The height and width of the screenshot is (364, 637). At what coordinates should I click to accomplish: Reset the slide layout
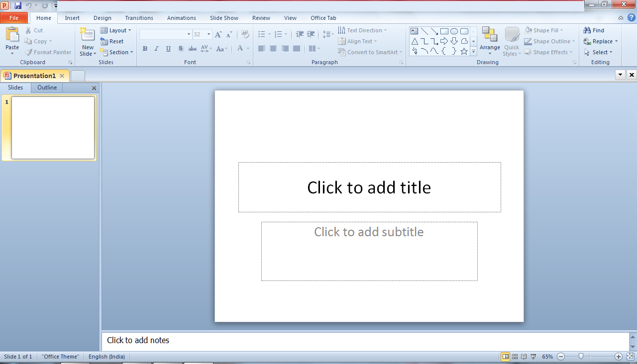[x=112, y=41]
